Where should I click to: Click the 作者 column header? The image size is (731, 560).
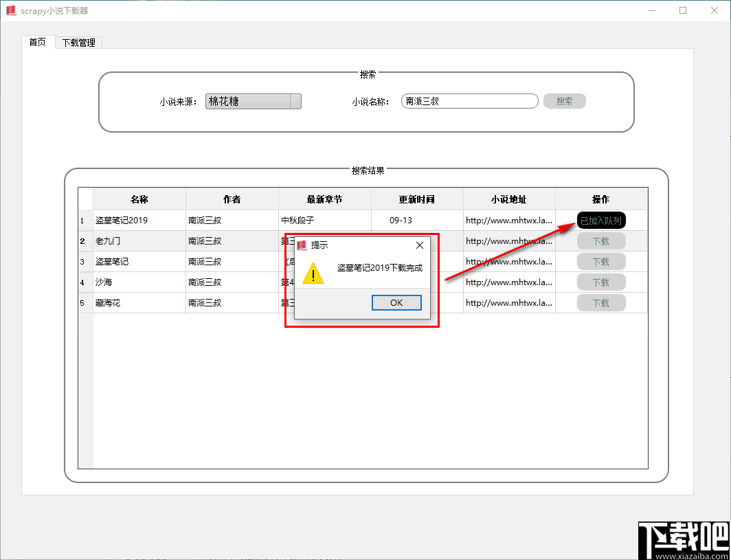(232, 199)
